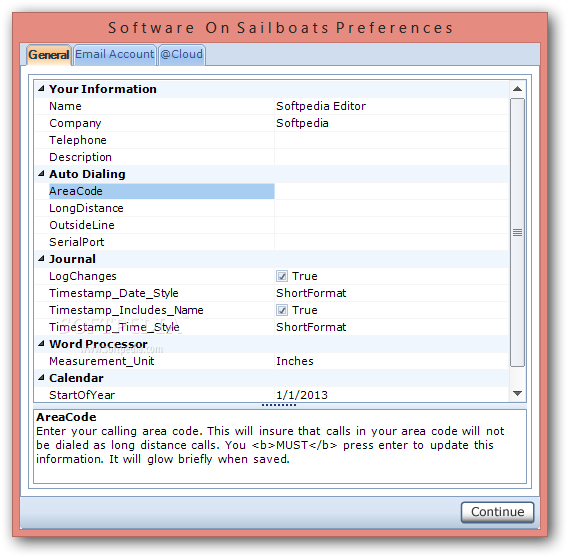The height and width of the screenshot is (557, 568).
Task: Select the SerialPort property label
Action: (76, 242)
